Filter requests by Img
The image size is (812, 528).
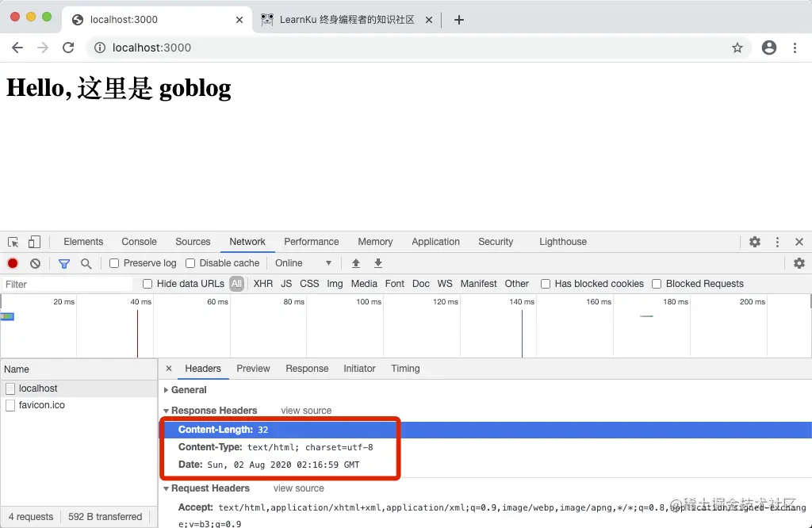tap(335, 284)
